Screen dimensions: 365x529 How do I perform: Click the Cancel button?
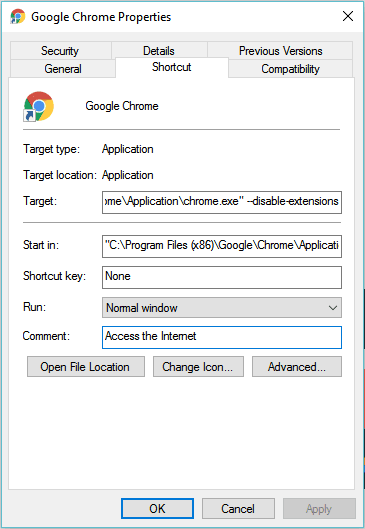[x=238, y=508]
